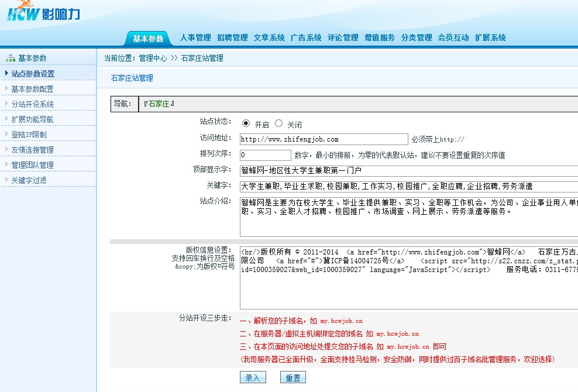The width and height of the screenshot is (578, 392).
Task: Open the 会员互动 menu
Action: tap(453, 37)
